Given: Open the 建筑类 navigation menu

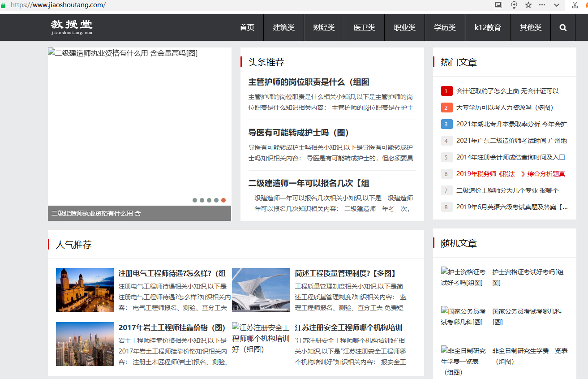Looking at the screenshot, I should click(283, 27).
